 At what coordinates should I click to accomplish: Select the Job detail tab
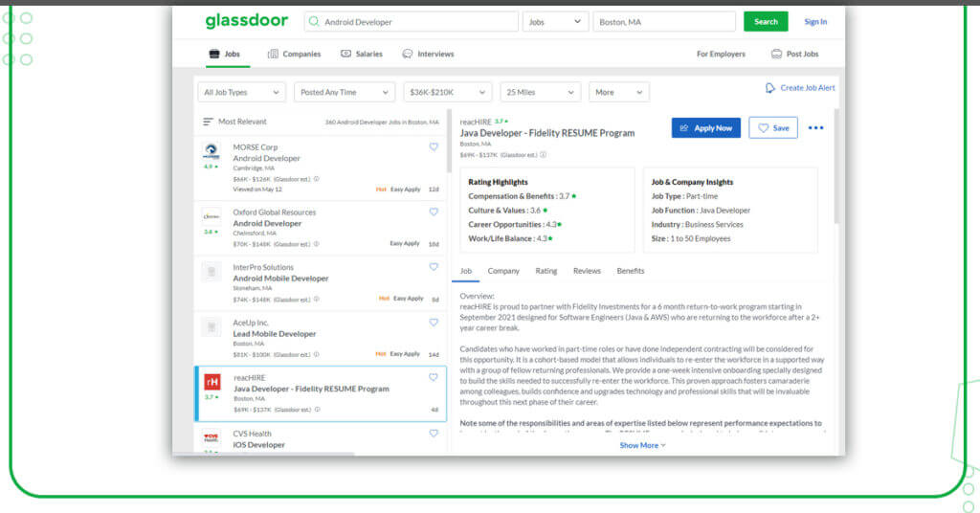click(466, 271)
